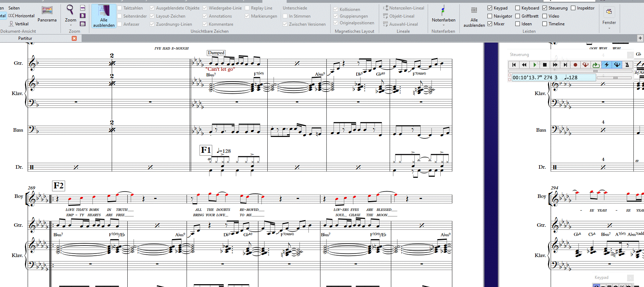Enable the In Stimmen checkbox
Image resolution: width=644 pixels, height=287 pixels.
click(x=285, y=16)
